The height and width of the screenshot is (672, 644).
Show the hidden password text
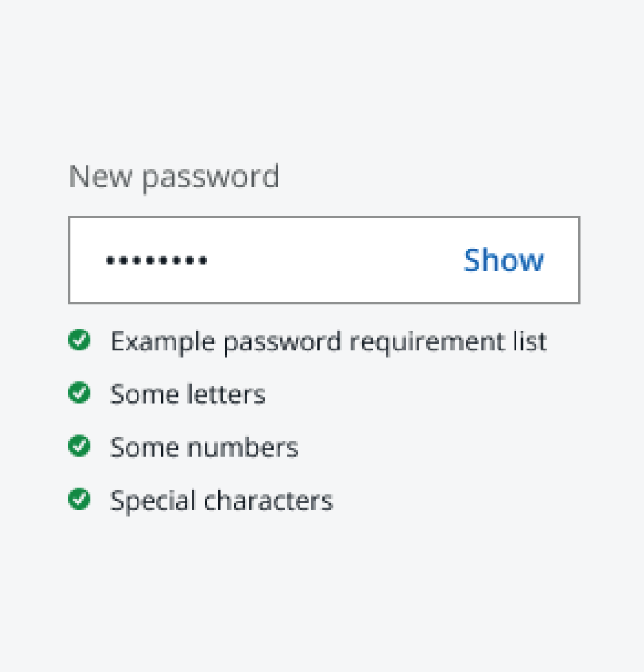pos(503,260)
